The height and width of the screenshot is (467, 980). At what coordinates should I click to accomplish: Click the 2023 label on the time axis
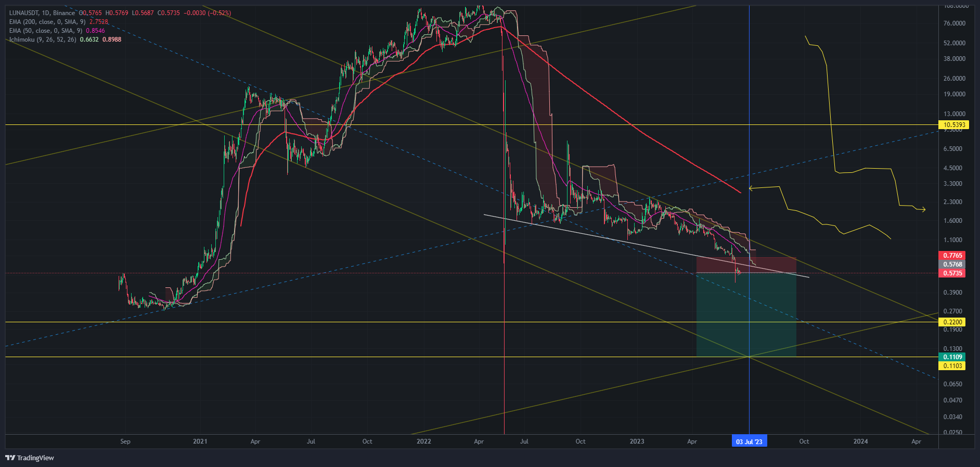[637, 441]
